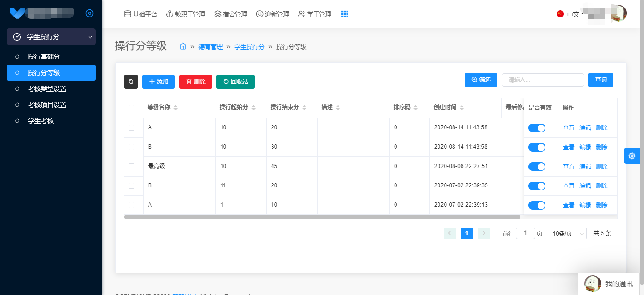Open the floating settings gear button
The height and width of the screenshot is (295, 644).
click(x=632, y=156)
